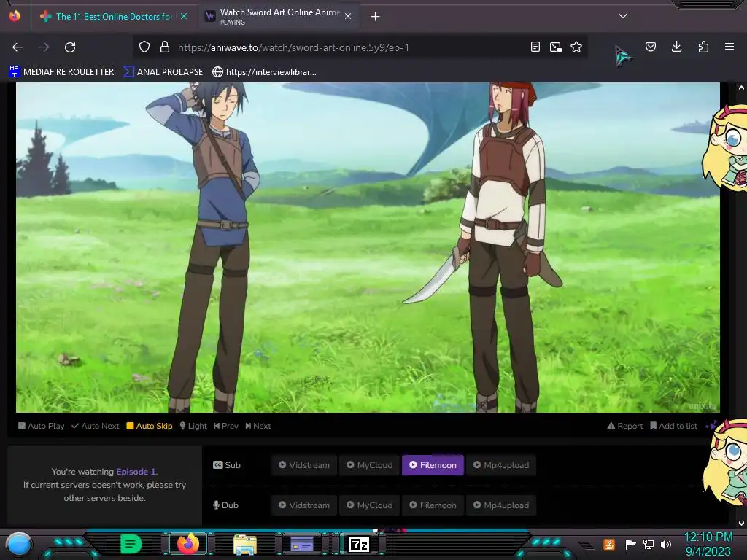Open the card-style app in taskbar
747x560 pixels.
coord(301,544)
